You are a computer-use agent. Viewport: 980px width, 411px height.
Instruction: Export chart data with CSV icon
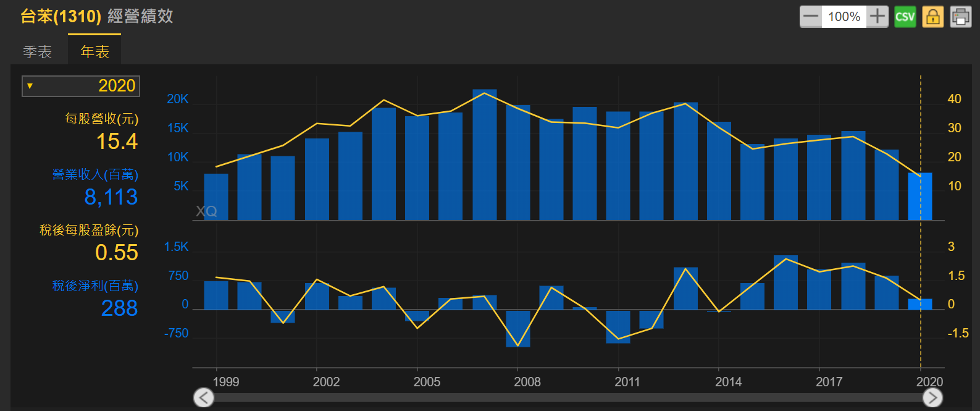pos(905,17)
